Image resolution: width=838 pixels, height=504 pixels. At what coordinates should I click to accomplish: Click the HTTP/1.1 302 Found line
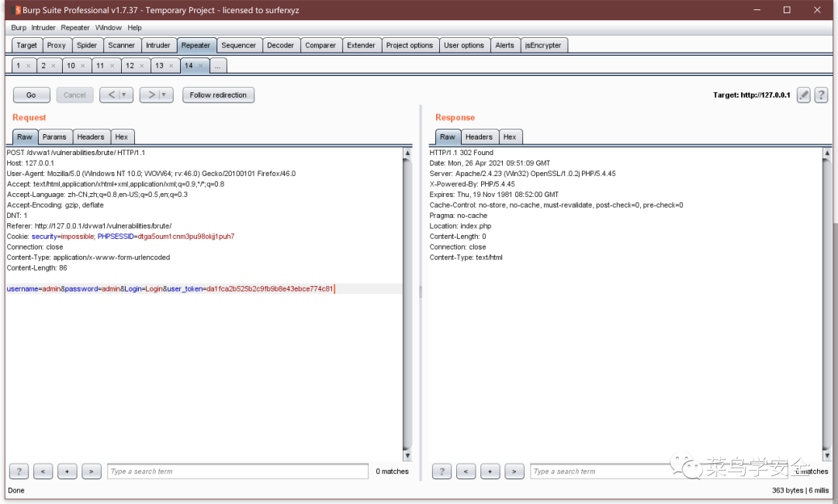461,153
